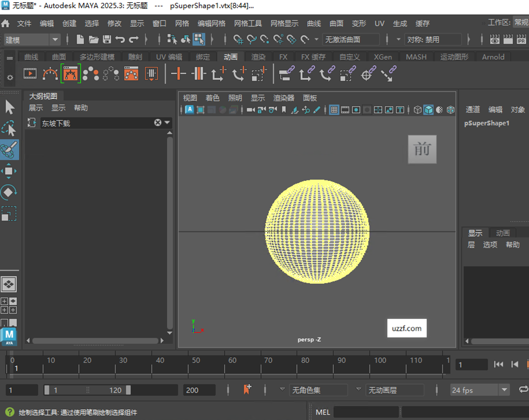Toggle the viewport grid display
The image size is (529, 420).
(x=334, y=110)
